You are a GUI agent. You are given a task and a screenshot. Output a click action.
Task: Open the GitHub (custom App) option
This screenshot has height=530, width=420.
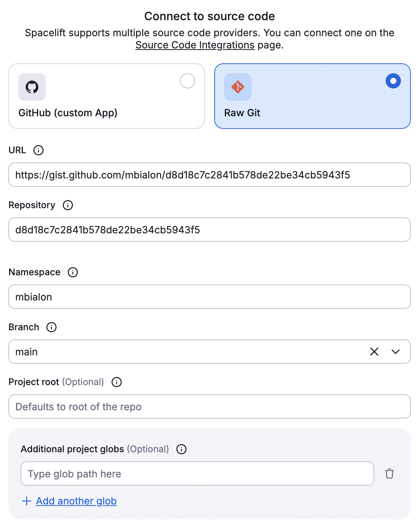pos(106,96)
